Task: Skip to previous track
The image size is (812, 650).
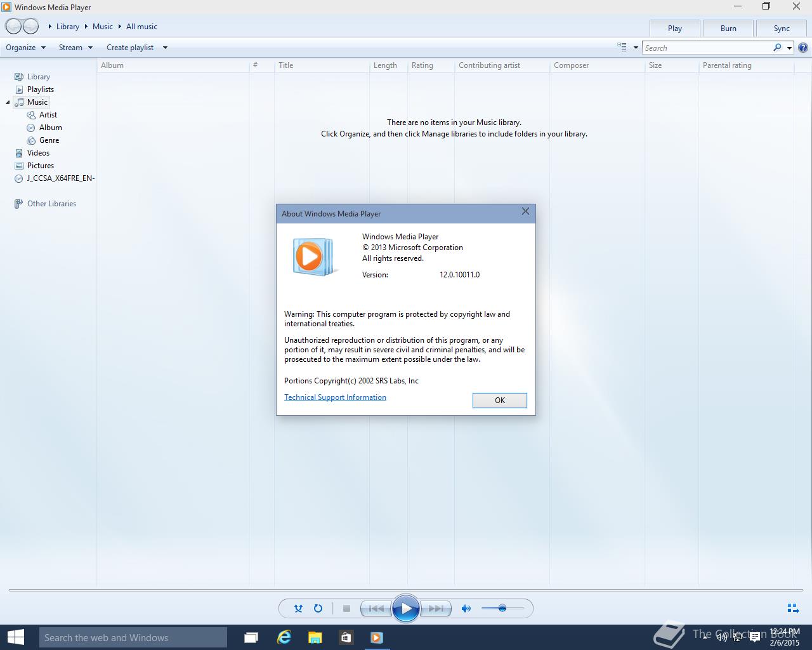Action: (x=376, y=608)
